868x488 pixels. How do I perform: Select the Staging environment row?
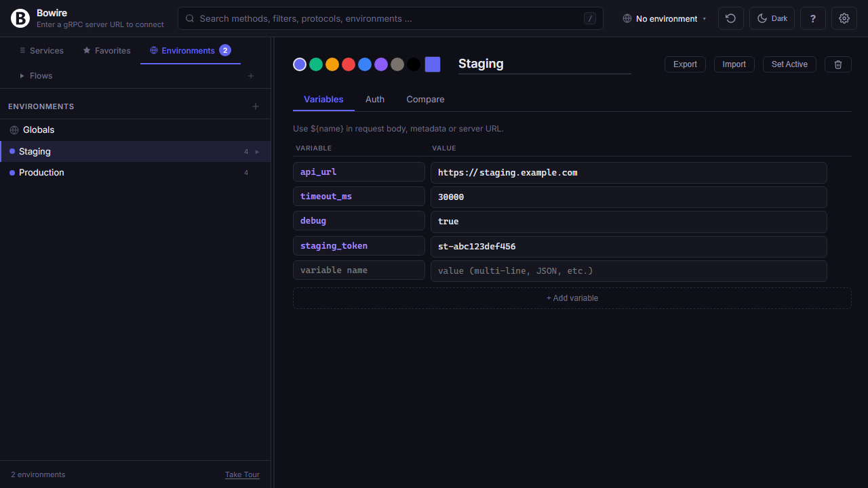[136, 152]
